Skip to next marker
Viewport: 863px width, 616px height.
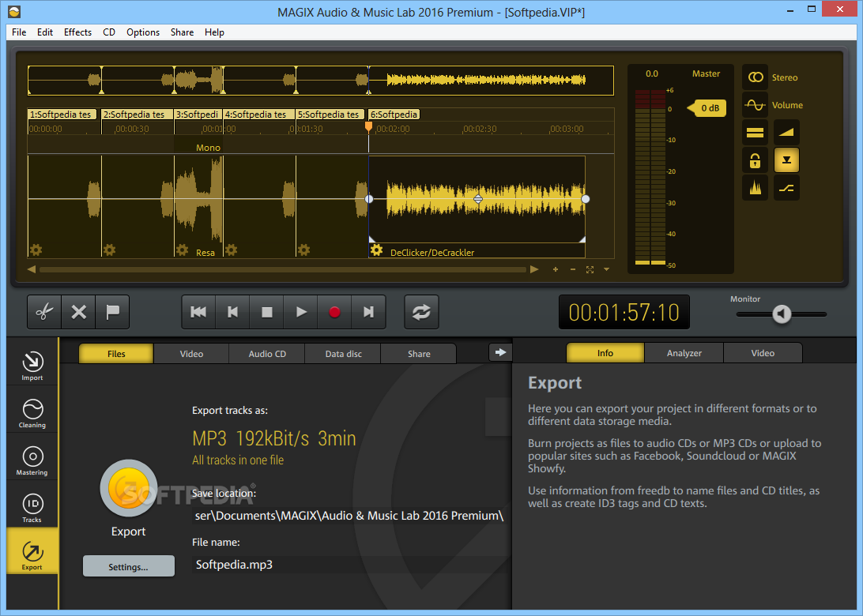[x=368, y=312]
